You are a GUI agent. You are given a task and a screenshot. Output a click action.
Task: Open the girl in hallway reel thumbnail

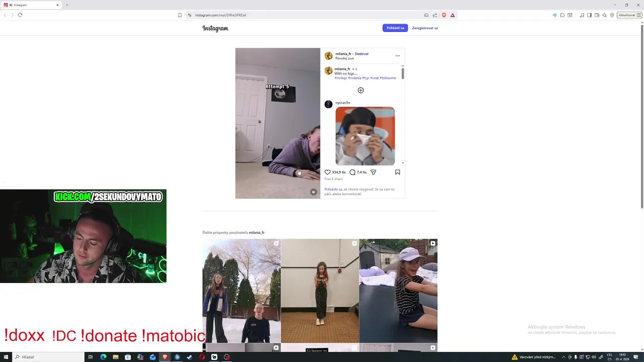point(320,291)
